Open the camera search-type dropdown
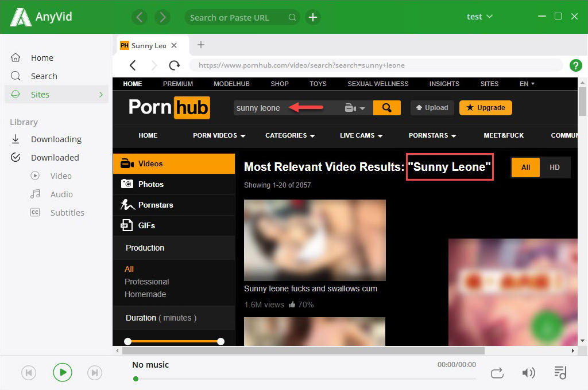 click(354, 108)
